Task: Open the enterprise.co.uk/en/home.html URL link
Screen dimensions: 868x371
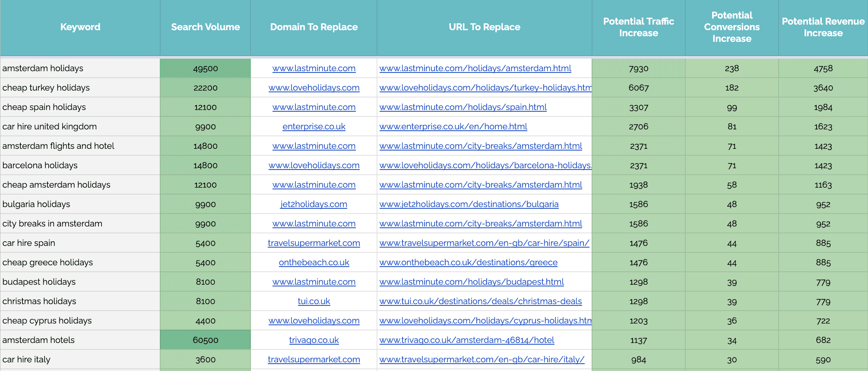Action: pos(453,127)
